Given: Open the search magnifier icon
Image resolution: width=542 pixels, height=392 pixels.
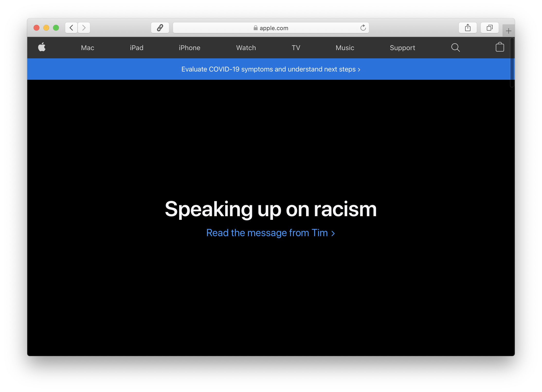Looking at the screenshot, I should point(455,48).
